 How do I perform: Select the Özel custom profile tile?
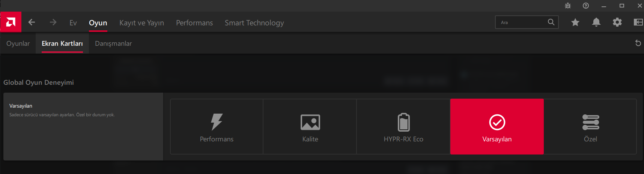pyautogui.click(x=590, y=127)
